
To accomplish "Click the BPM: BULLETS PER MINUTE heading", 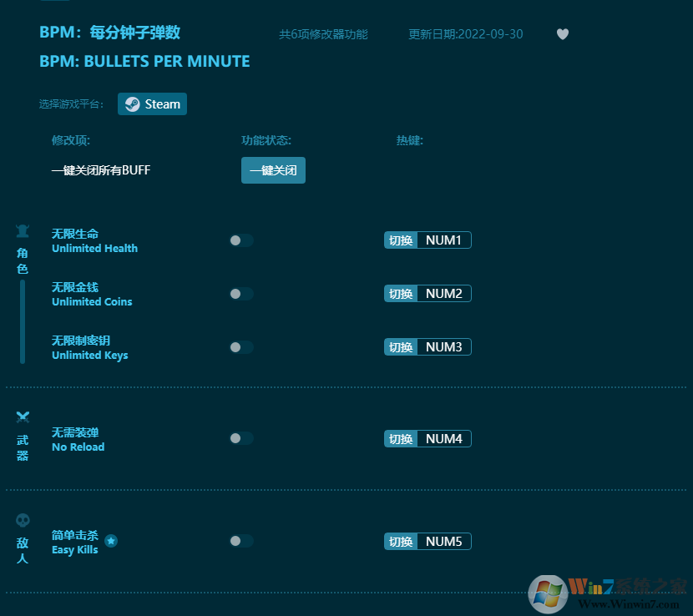I will click(144, 61).
